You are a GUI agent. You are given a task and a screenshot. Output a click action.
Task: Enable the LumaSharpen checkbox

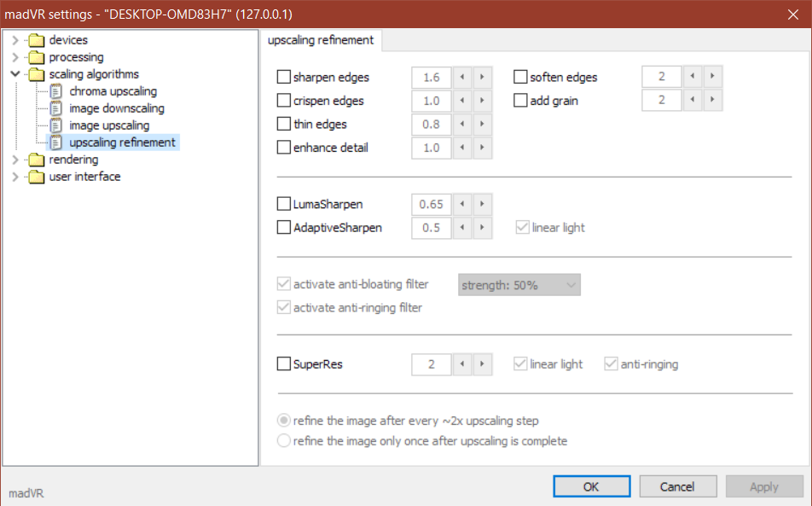tap(284, 204)
